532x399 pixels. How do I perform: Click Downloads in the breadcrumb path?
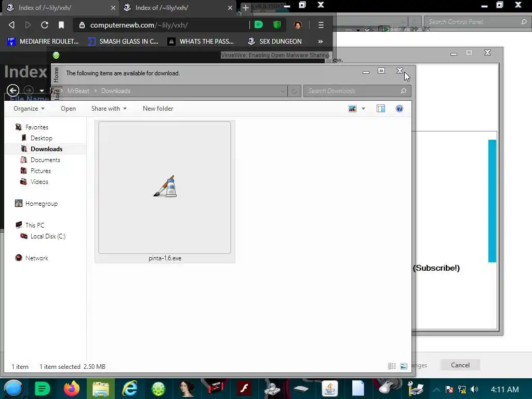116,91
